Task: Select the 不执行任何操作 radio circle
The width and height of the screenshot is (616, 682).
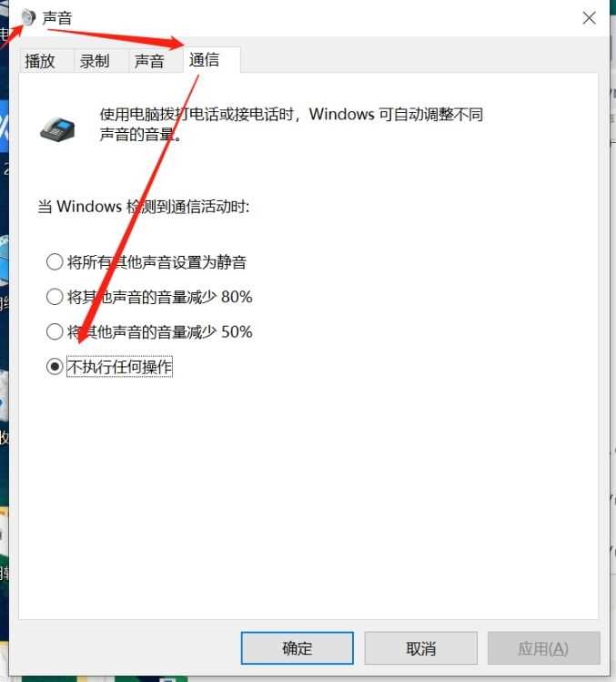Action: point(55,367)
